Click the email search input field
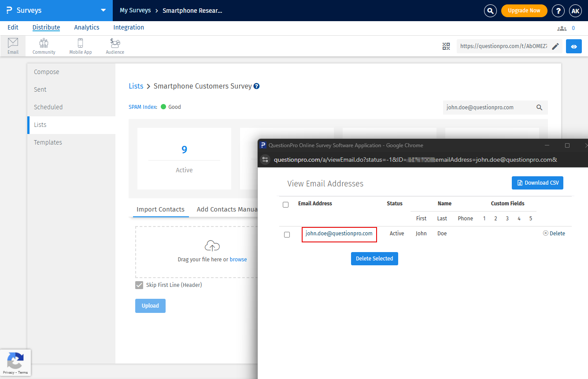Image resolution: width=588 pixels, height=379 pixels. [488, 107]
